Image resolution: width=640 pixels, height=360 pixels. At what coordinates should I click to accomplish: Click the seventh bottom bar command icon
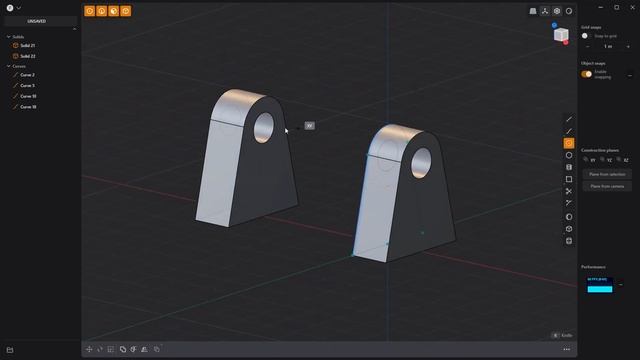pyautogui.click(x=157, y=349)
